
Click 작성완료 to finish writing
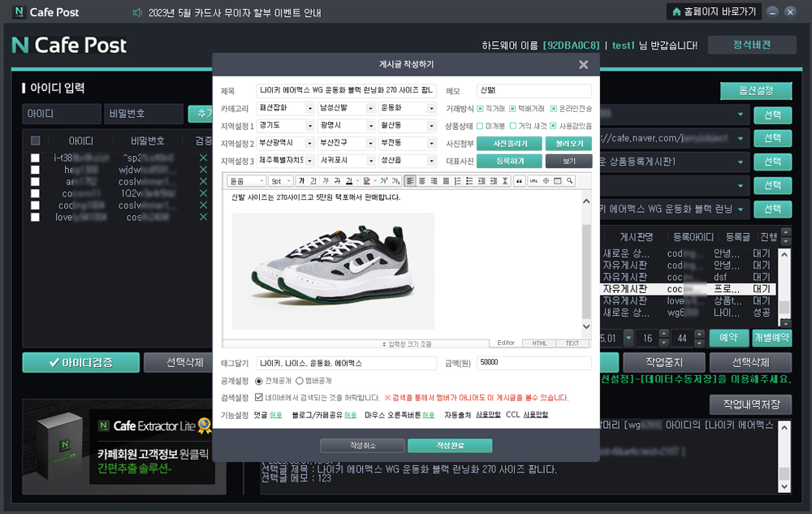coord(450,445)
